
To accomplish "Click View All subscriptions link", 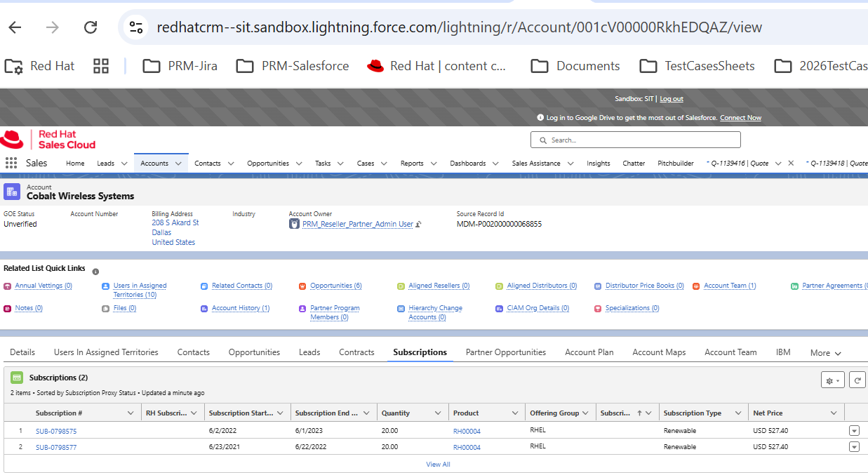I will pyautogui.click(x=438, y=465).
